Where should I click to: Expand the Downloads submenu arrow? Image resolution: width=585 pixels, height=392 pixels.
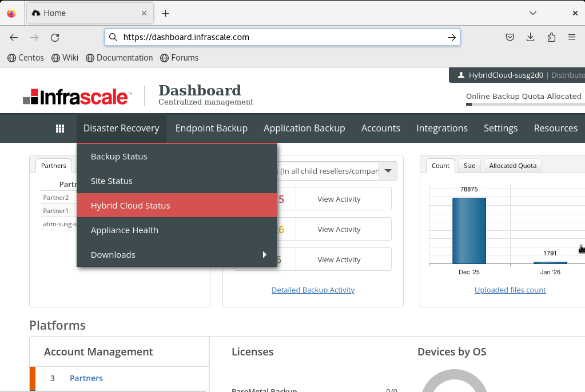coord(264,255)
